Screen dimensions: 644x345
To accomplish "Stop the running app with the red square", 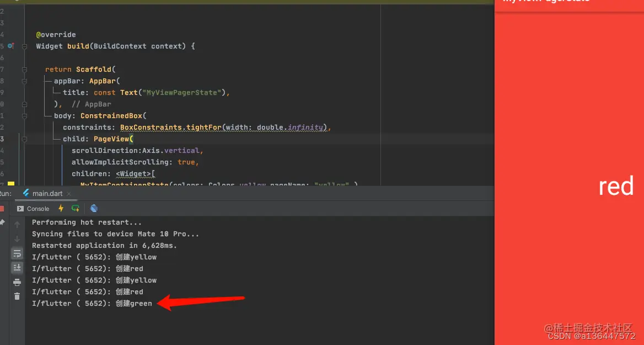I will (x=2, y=209).
